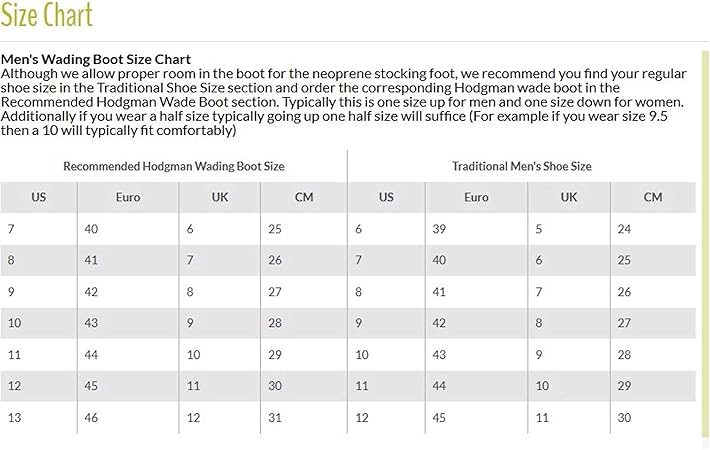The image size is (710, 450).
Task: Select the Euro 39 traditional shoe size cell
Action: pyautogui.click(x=440, y=229)
